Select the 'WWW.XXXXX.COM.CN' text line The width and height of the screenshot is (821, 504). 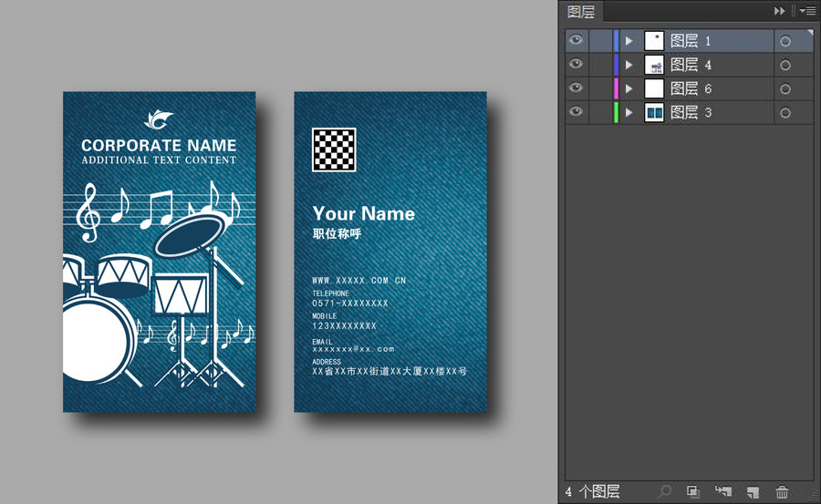359,281
